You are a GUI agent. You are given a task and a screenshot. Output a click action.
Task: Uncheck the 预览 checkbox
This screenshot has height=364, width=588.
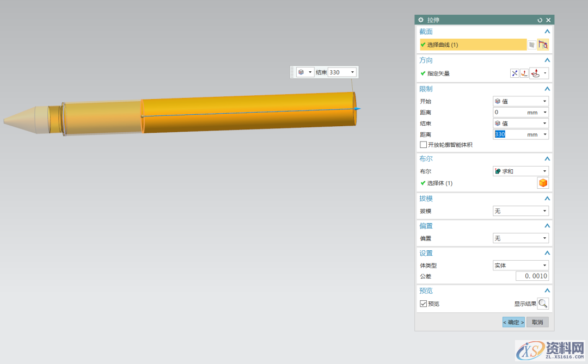coord(424,304)
